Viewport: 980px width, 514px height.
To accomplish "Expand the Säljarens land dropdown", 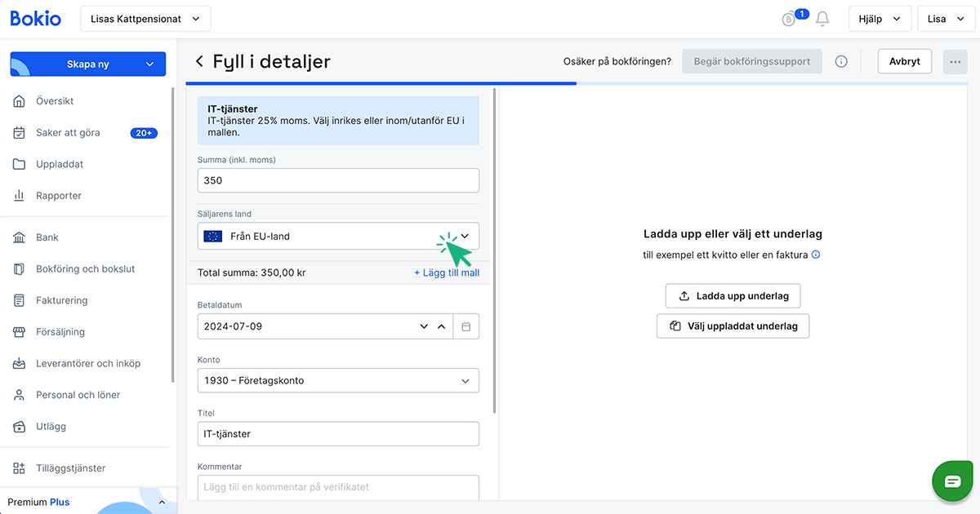I will click(465, 237).
